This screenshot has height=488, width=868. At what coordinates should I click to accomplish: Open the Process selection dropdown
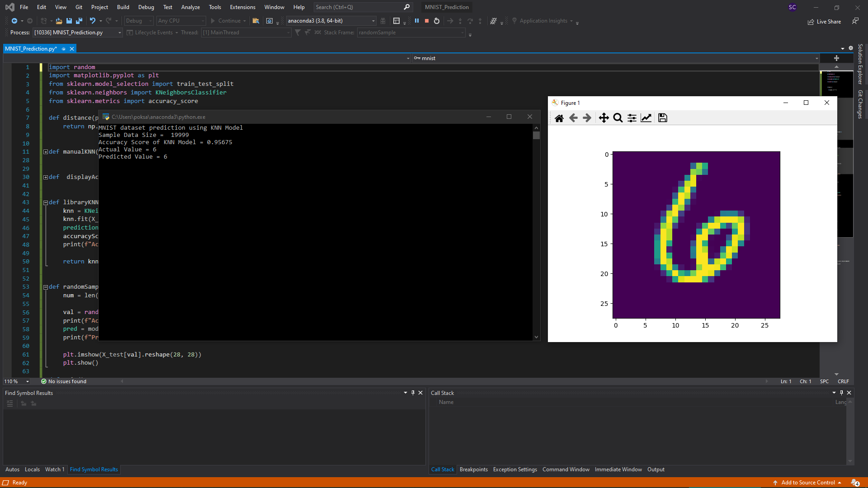click(x=119, y=33)
